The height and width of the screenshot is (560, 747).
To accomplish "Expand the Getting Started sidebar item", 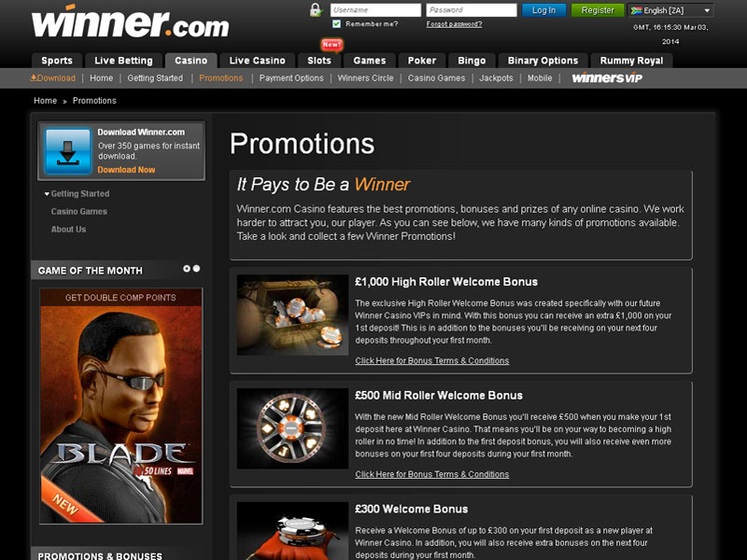I will tap(77, 194).
